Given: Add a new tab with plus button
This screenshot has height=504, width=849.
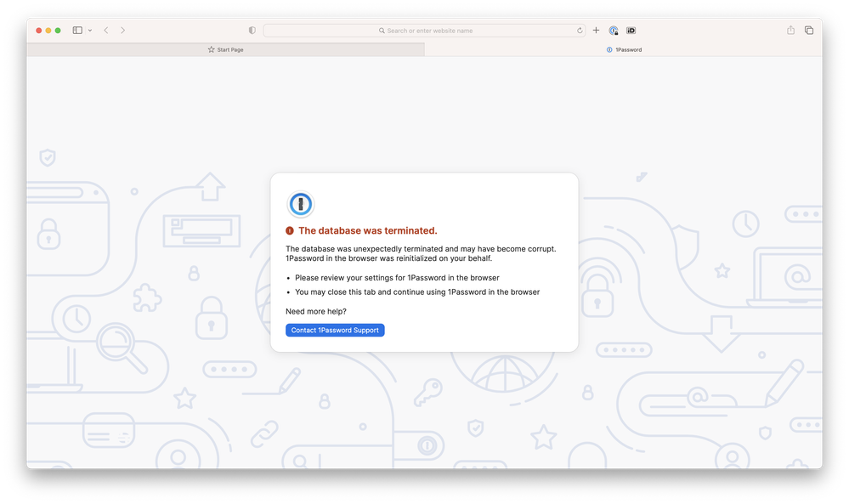Looking at the screenshot, I should [596, 31].
